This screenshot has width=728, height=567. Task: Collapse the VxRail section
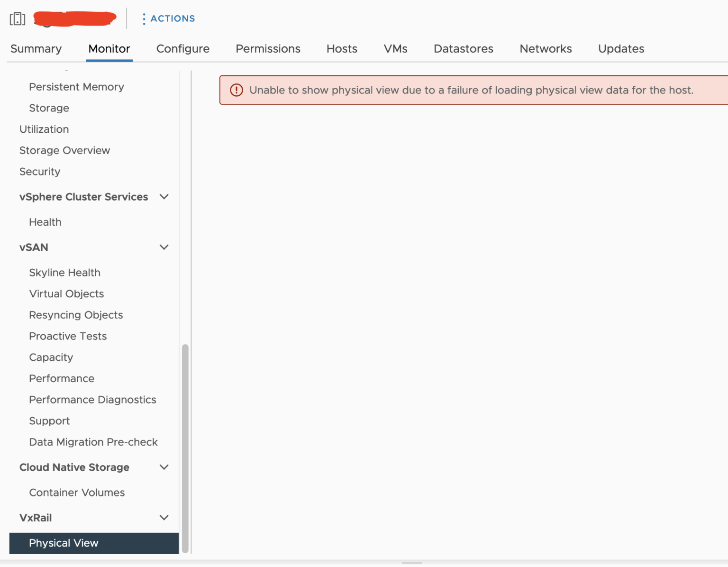(164, 518)
